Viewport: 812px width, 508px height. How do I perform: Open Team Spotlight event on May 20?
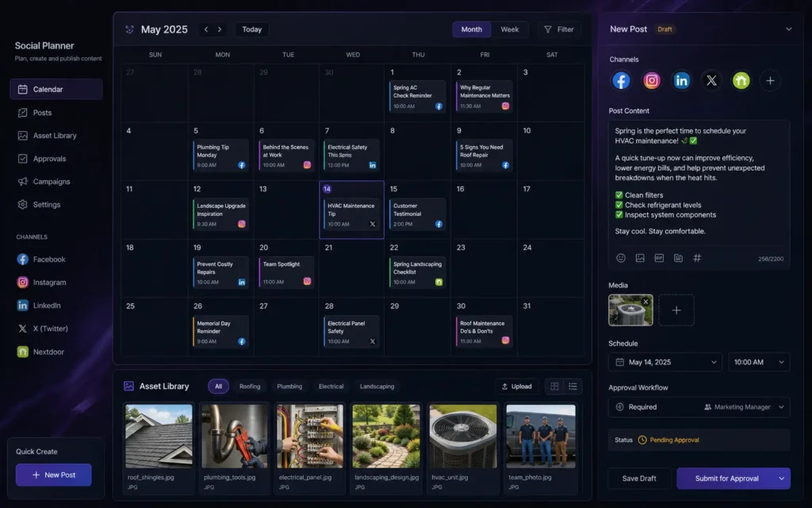coord(286,273)
